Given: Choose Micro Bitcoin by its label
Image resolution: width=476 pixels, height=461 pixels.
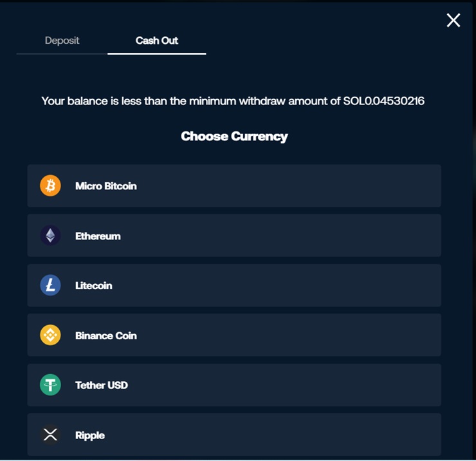Looking at the screenshot, I should click(x=106, y=186).
